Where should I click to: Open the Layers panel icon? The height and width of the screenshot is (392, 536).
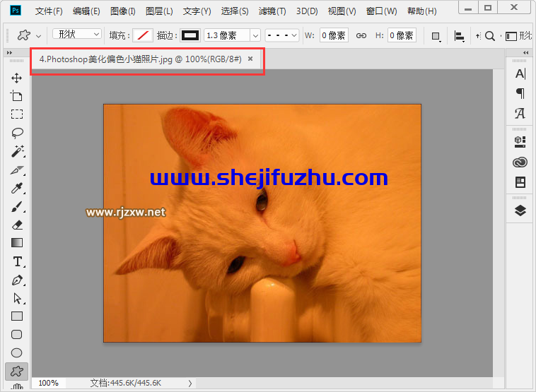pos(520,210)
